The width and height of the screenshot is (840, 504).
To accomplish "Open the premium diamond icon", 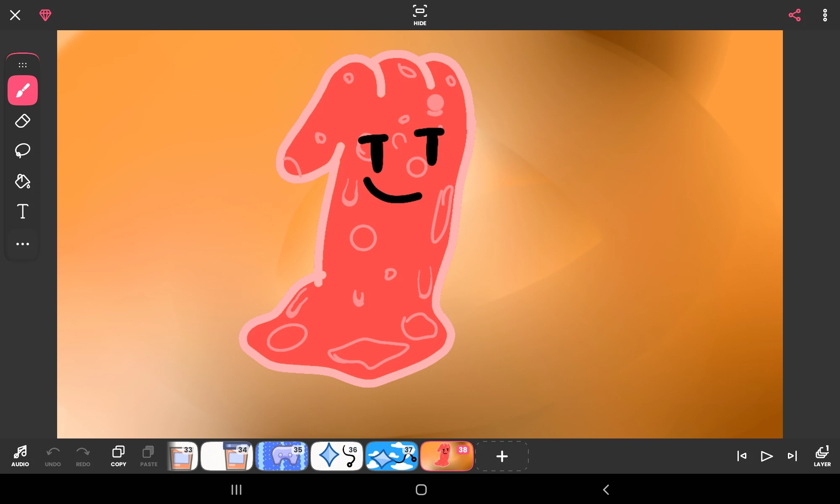I will (x=45, y=15).
